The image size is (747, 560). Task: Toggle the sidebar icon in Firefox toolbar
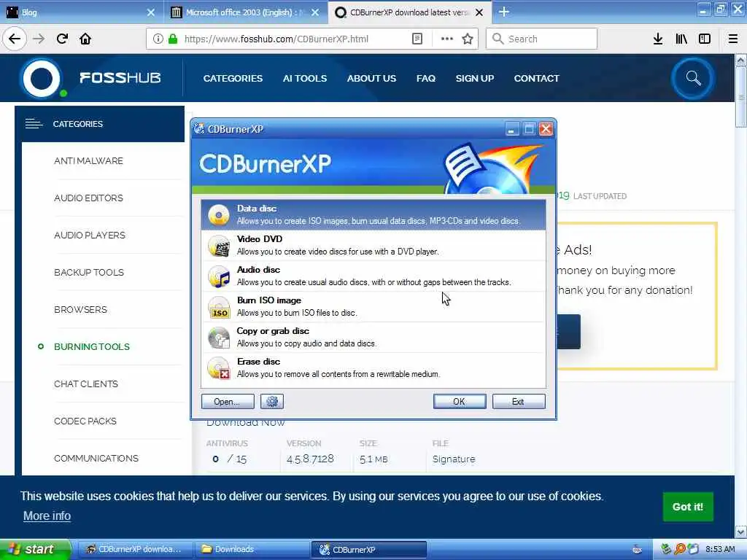705,39
